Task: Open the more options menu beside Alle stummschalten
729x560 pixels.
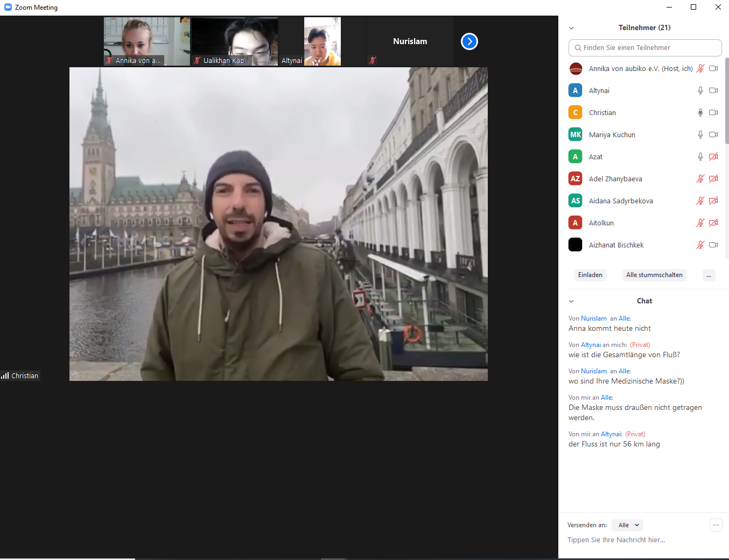Action: point(709,275)
